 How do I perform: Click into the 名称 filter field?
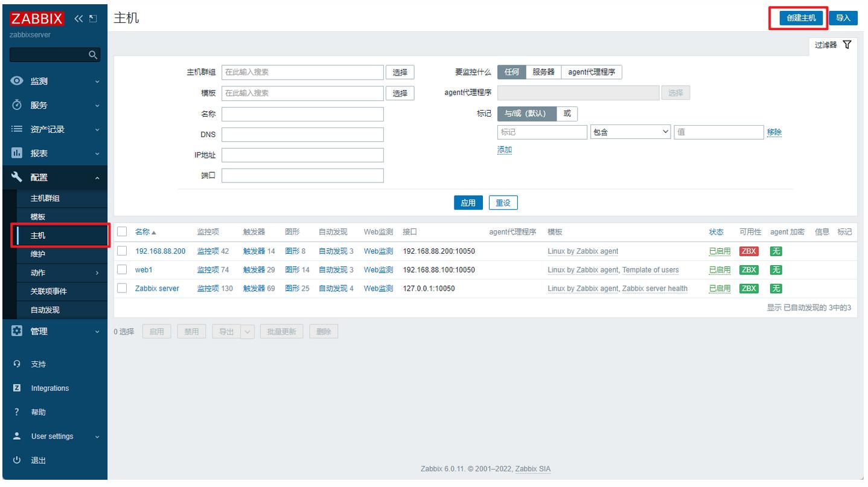point(302,114)
